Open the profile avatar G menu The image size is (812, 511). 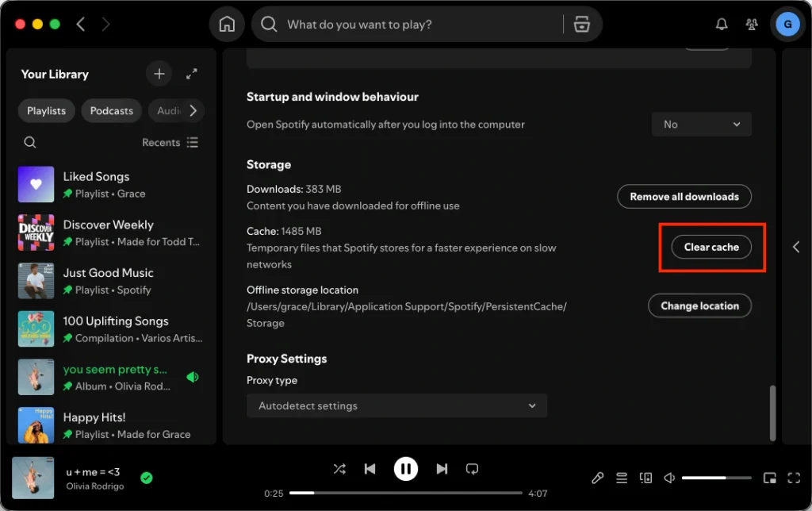coord(787,25)
